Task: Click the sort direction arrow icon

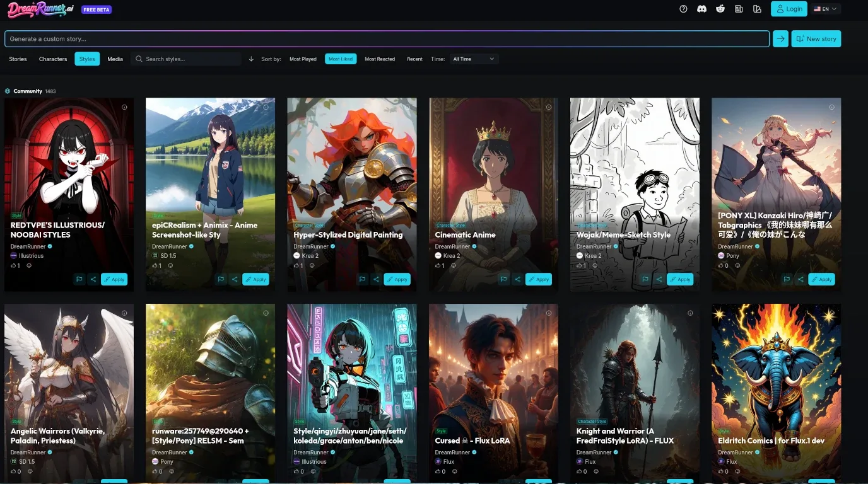Action: [251, 59]
